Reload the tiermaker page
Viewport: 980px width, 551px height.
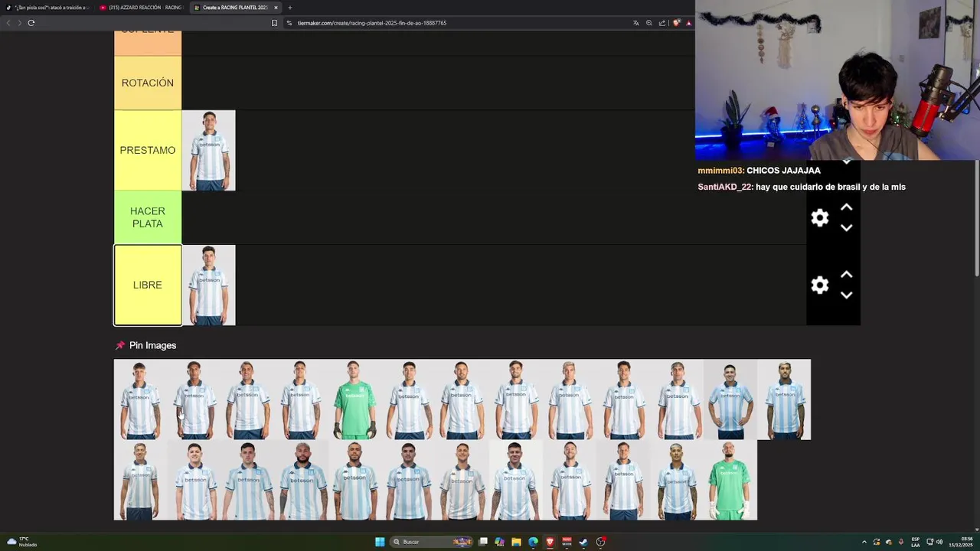31,23
